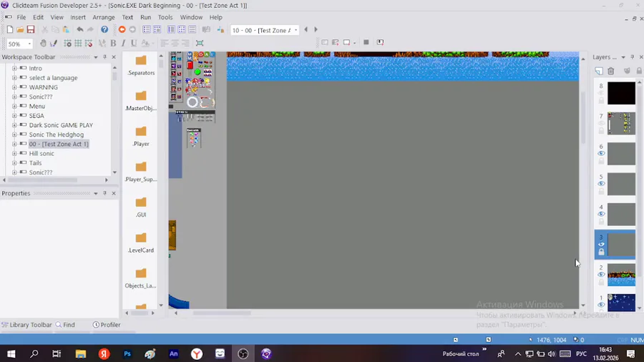
Task: Open the .GUI object folder
Action: [x=141, y=207]
